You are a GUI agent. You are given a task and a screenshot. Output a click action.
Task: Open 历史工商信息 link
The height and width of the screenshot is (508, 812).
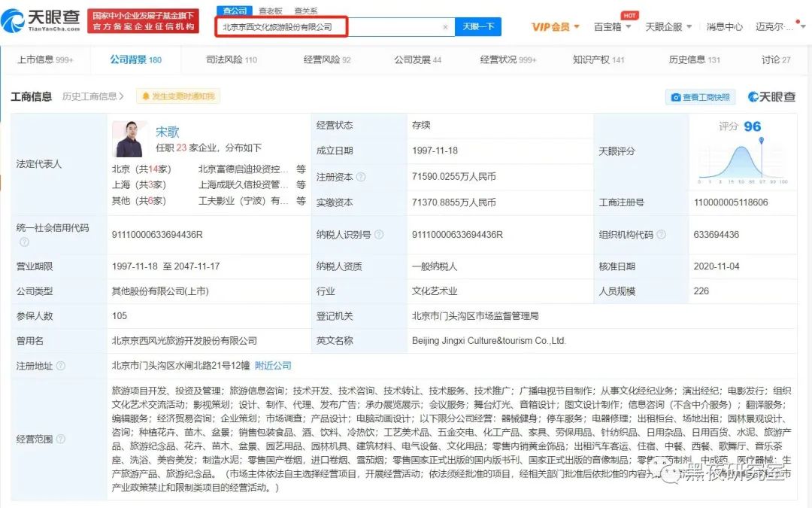[93, 96]
